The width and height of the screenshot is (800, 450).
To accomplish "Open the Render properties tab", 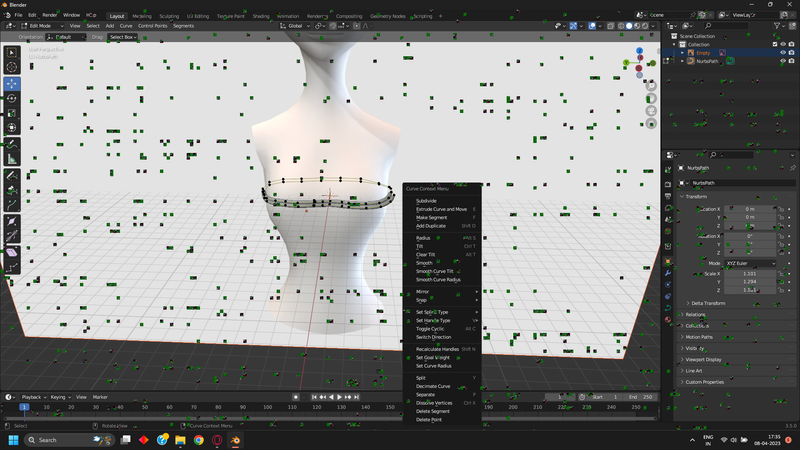I will click(668, 184).
